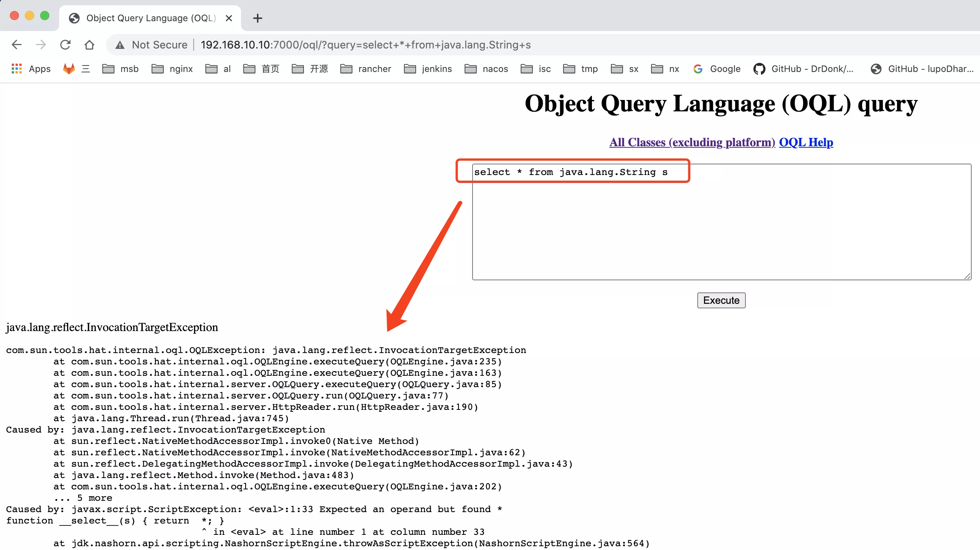Viewport: 980px width, 550px height.
Task: Click the Execute button to run query
Action: [722, 300]
